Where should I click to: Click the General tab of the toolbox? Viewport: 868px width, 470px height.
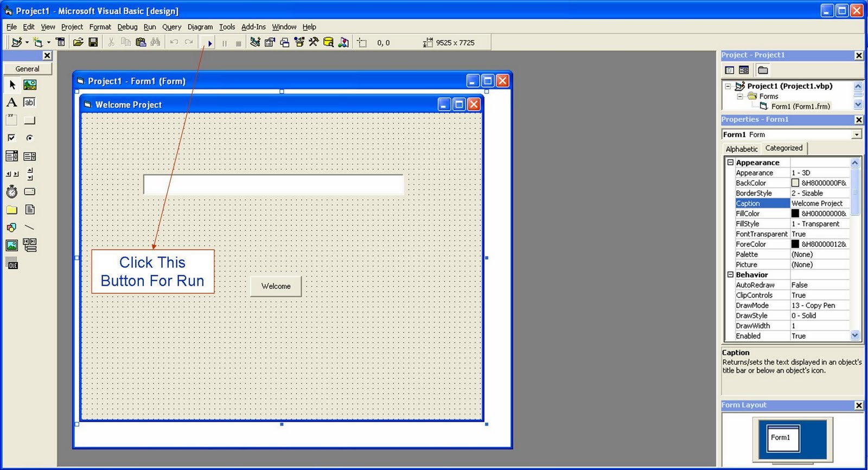click(28, 69)
